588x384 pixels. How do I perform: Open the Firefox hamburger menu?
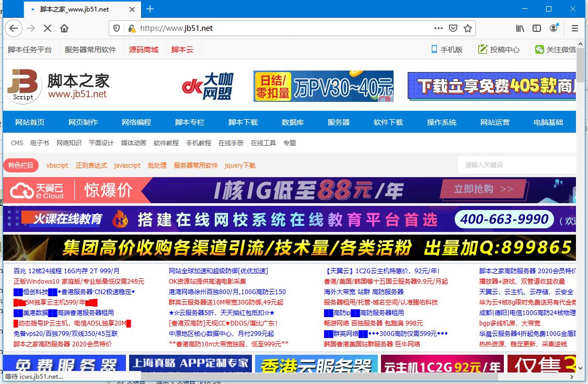click(574, 28)
